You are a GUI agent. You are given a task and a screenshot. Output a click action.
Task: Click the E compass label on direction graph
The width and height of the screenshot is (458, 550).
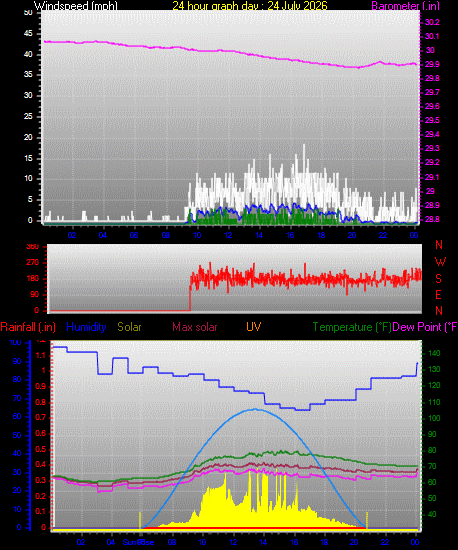[x=438, y=295]
